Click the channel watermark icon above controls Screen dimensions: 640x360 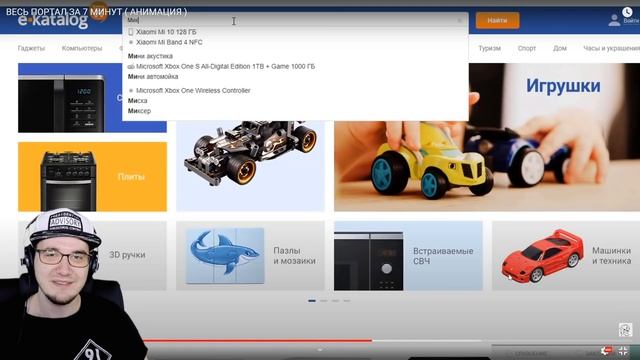[x=625, y=330]
